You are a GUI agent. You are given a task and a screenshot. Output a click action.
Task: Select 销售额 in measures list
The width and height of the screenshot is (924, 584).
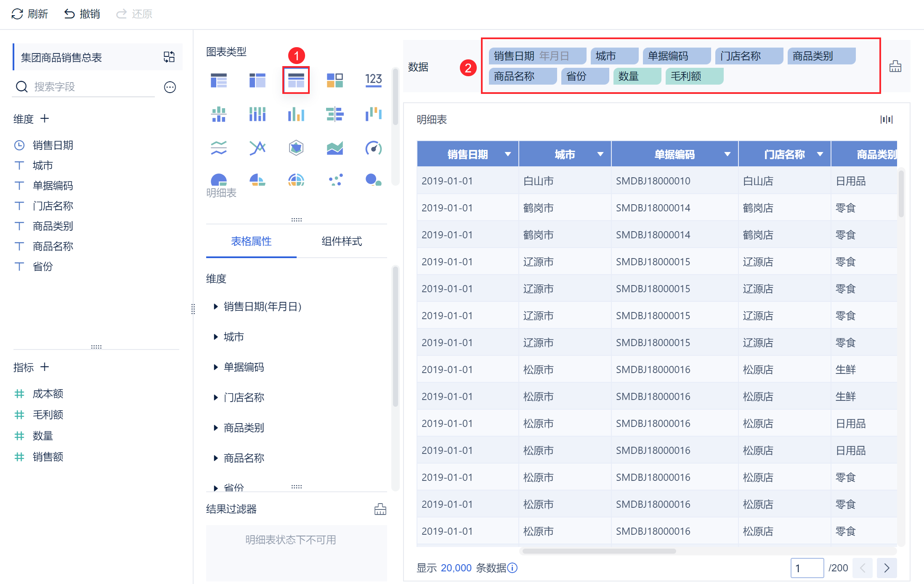[48, 457]
